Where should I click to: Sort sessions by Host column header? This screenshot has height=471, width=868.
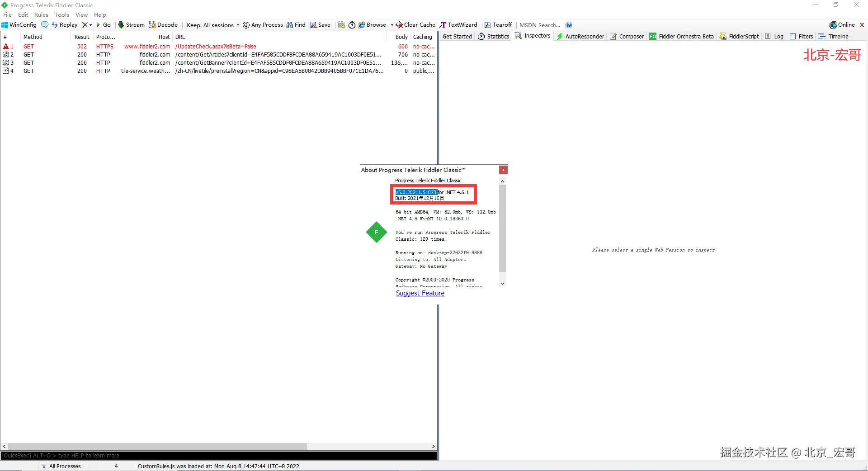pos(146,37)
